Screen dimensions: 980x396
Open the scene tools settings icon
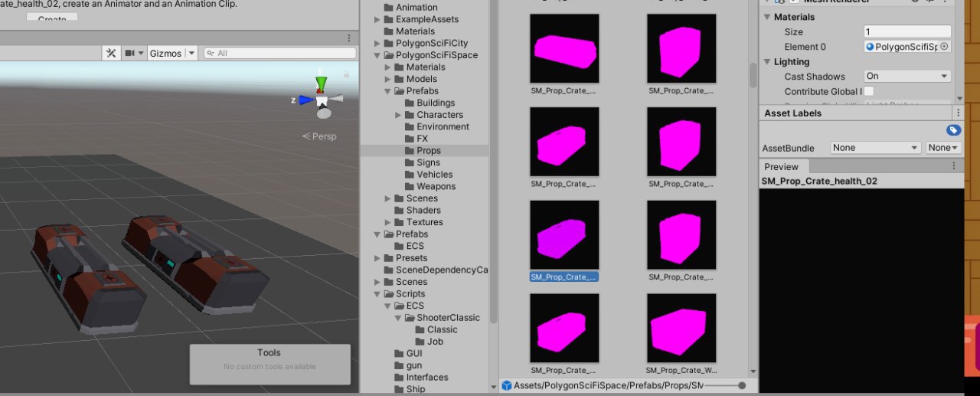tap(111, 53)
